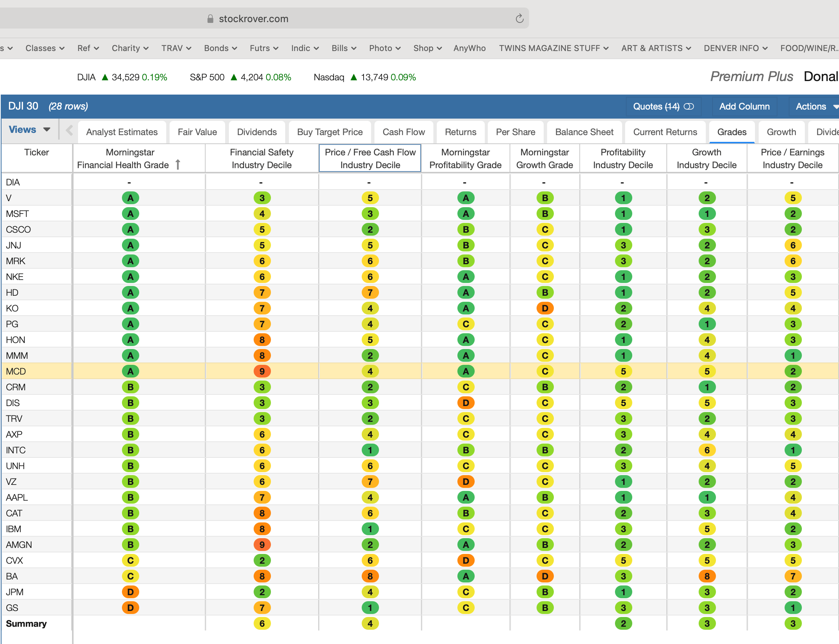The image size is (839, 644).
Task: Expand the Futrs bookmarks folder
Action: tap(264, 48)
